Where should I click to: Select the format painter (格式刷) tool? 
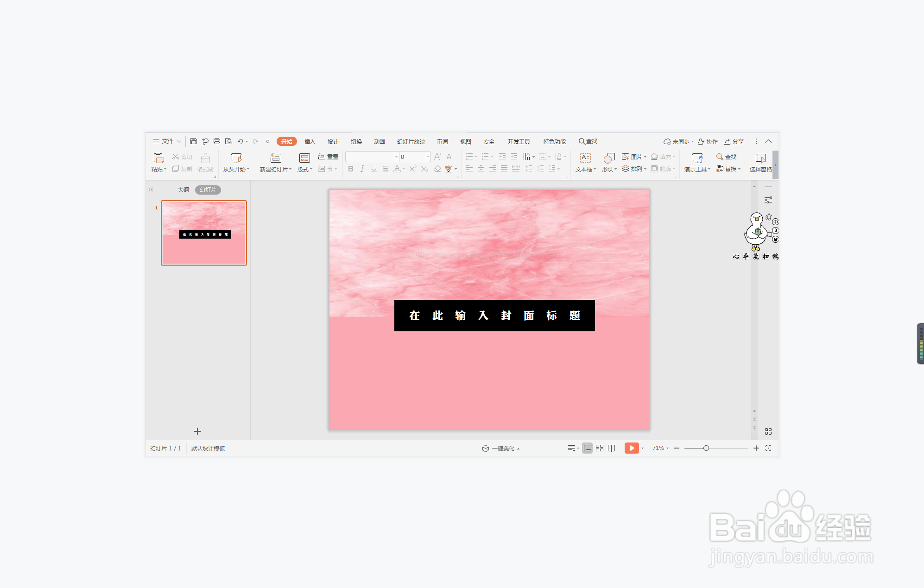tap(205, 163)
